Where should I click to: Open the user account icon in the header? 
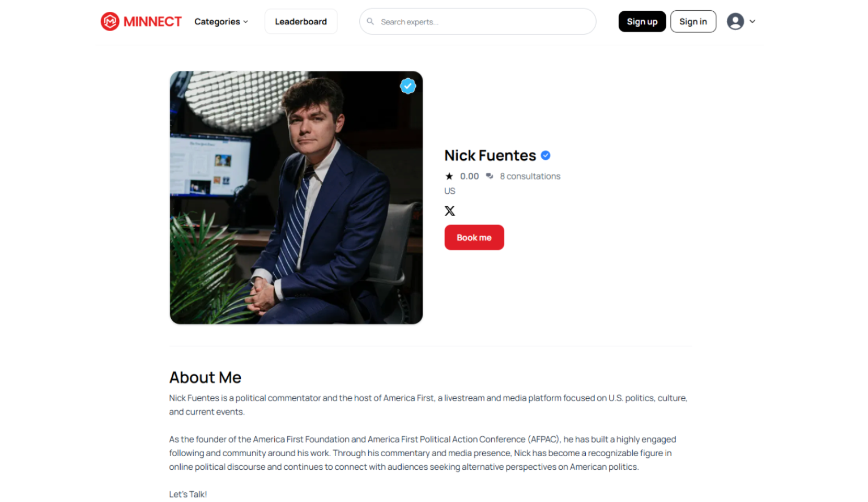pyautogui.click(x=735, y=21)
